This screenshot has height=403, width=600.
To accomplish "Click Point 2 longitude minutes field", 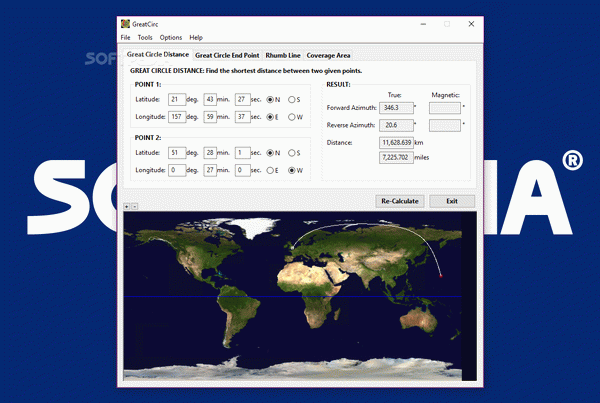I will 211,170.
